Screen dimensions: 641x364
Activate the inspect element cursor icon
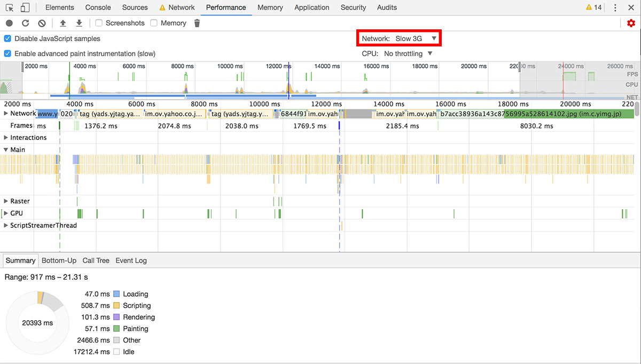coord(10,7)
